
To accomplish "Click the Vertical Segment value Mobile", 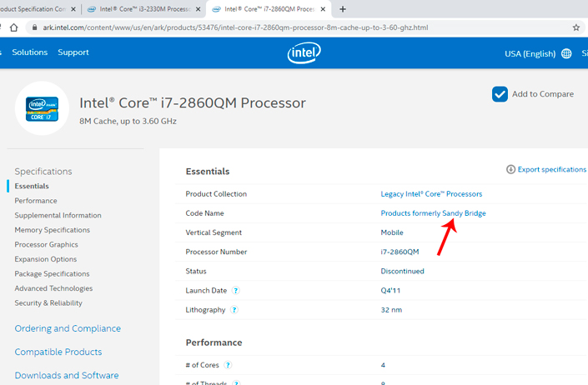I will (392, 232).
